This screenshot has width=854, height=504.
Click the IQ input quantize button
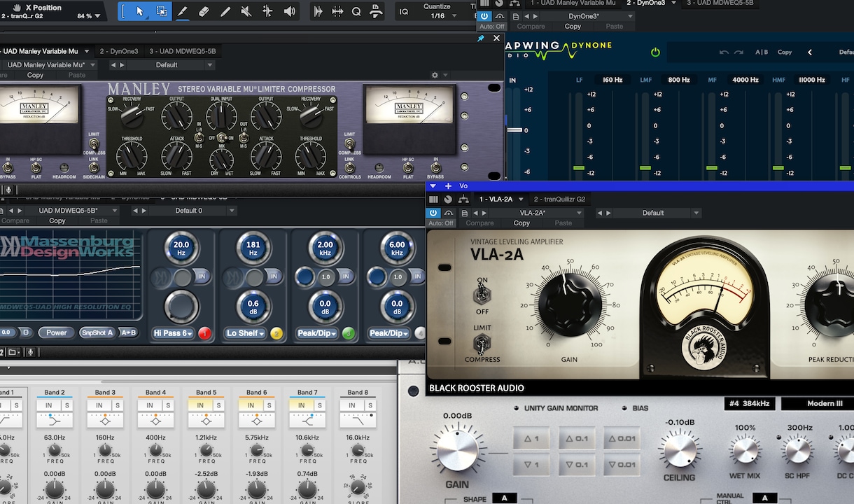[x=404, y=11]
